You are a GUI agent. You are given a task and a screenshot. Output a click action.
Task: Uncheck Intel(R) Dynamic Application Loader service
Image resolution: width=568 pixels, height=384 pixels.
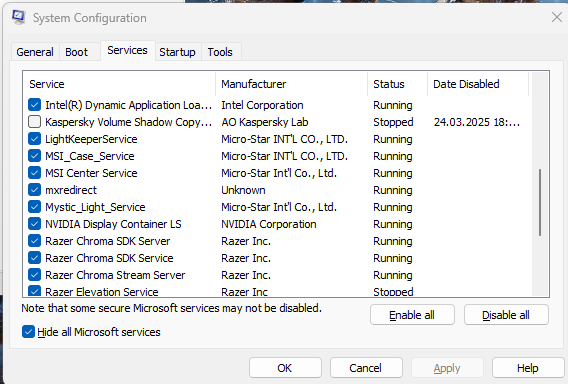(x=34, y=105)
